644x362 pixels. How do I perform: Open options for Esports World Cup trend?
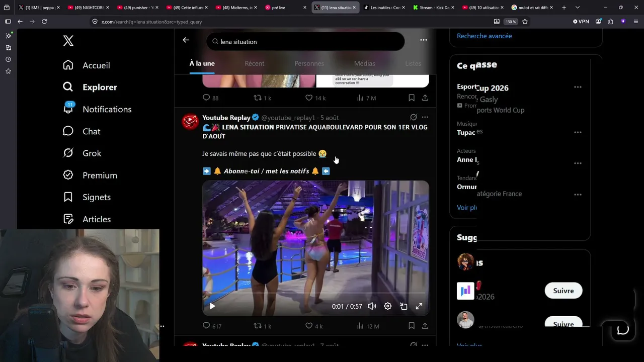pyautogui.click(x=578, y=87)
